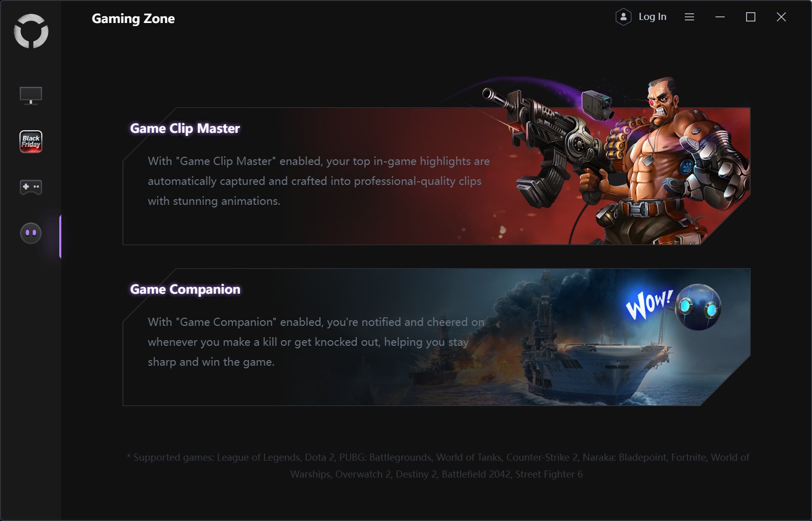
Task: Click the Game Companion description text
Action: (x=316, y=342)
